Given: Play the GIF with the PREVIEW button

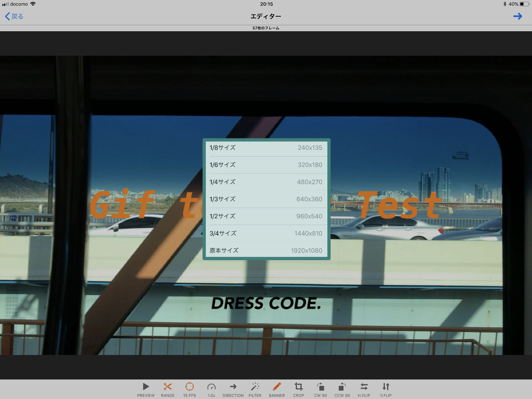Looking at the screenshot, I should click(x=146, y=389).
